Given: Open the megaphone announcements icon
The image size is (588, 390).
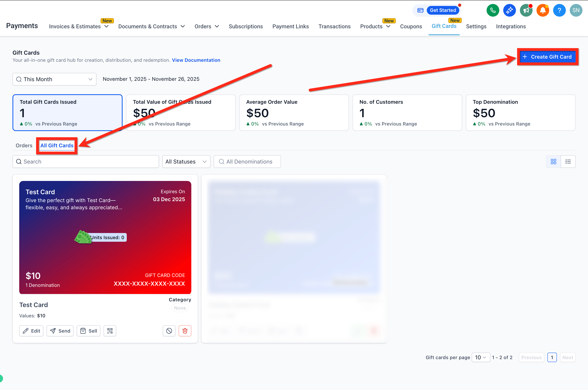Looking at the screenshot, I should point(526,10).
